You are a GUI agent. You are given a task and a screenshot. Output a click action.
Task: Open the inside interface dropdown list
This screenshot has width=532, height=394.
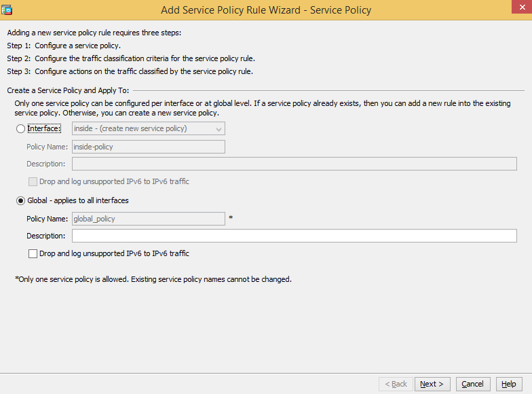pyautogui.click(x=149, y=128)
